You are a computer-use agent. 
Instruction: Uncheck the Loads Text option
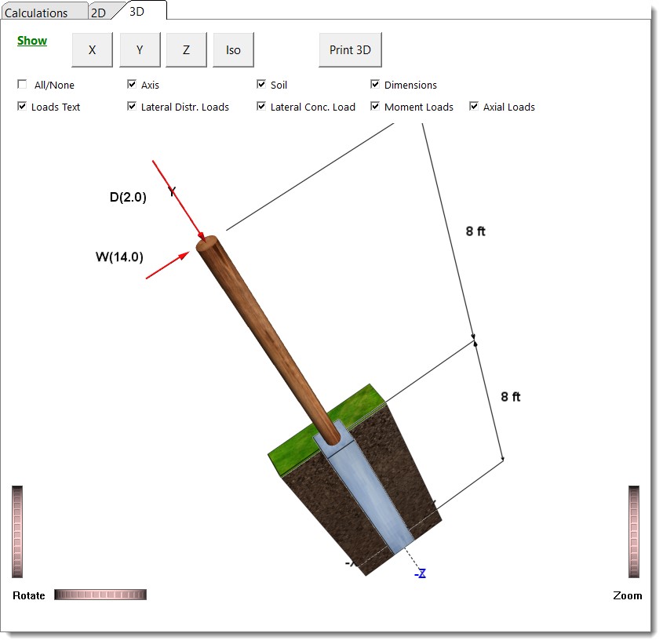click(x=22, y=106)
